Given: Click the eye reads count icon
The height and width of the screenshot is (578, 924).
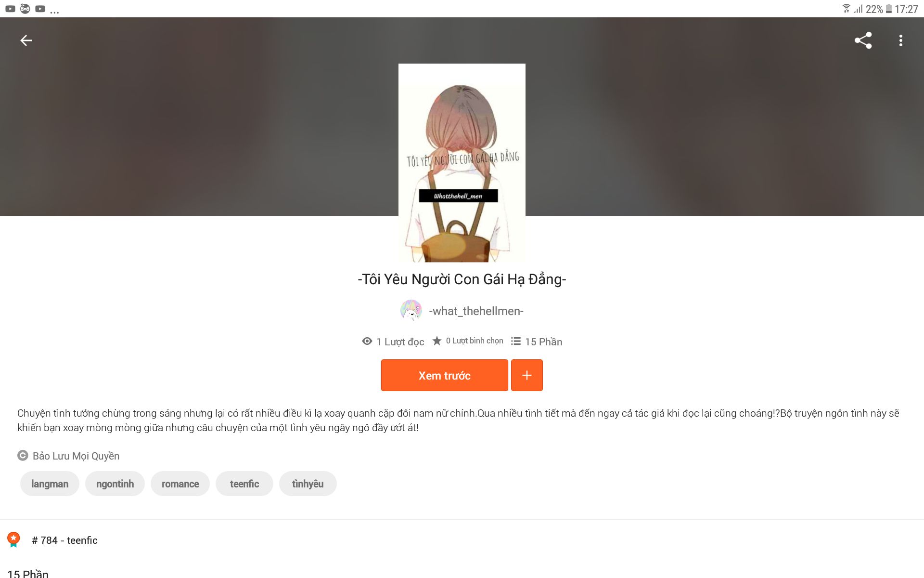Looking at the screenshot, I should point(367,341).
